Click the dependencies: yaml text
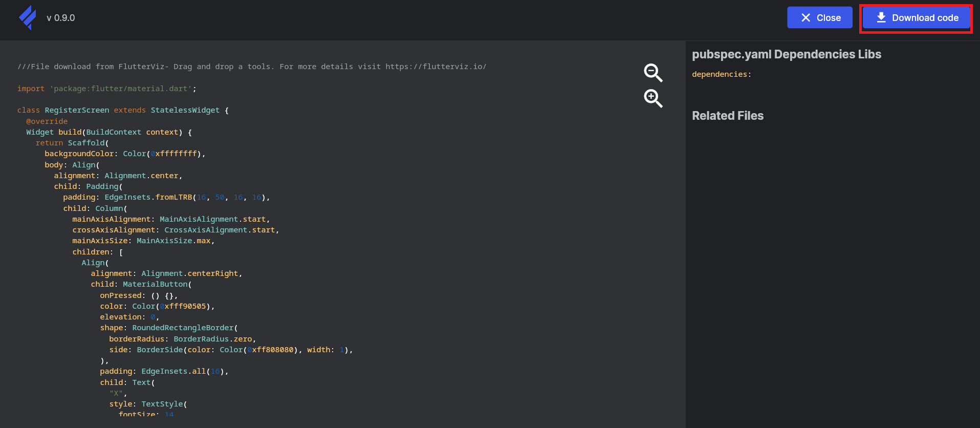 721,74
